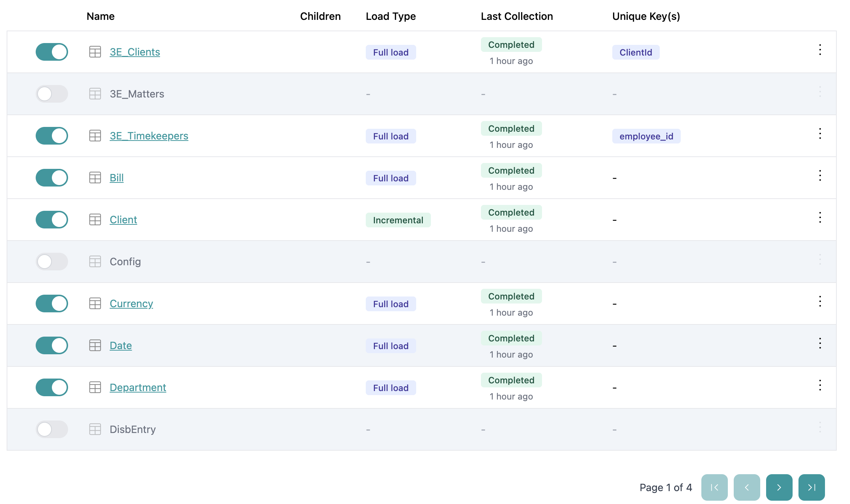This screenshot has width=850, height=504.
Task: Click the table icon next to 3E_Clients
Action: (x=95, y=52)
